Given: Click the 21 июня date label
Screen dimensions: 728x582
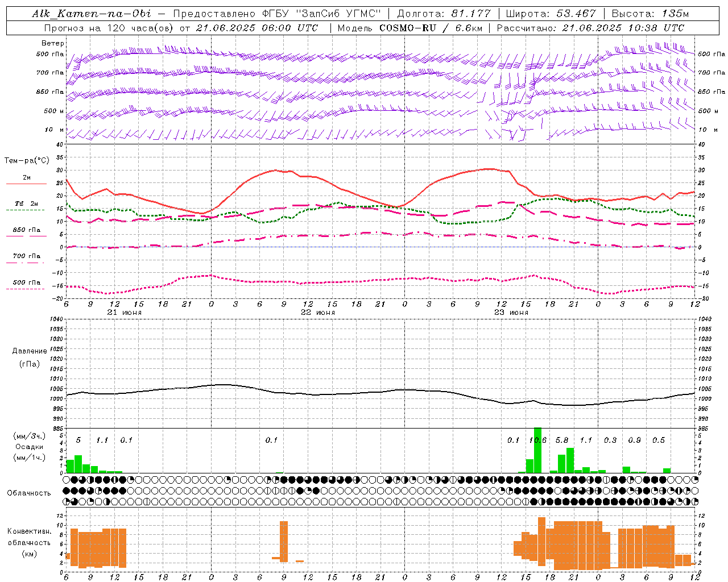Looking at the screenshot, I should pyautogui.click(x=125, y=313).
